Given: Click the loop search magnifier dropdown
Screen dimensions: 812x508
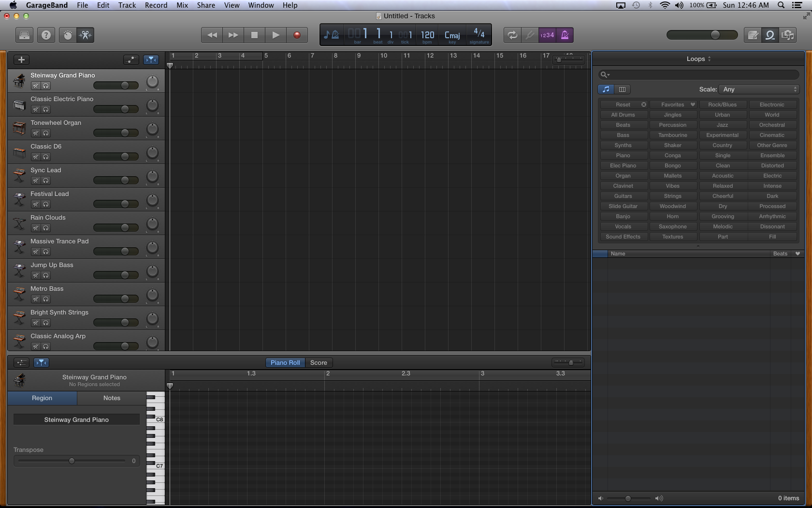Looking at the screenshot, I should click(x=605, y=75).
